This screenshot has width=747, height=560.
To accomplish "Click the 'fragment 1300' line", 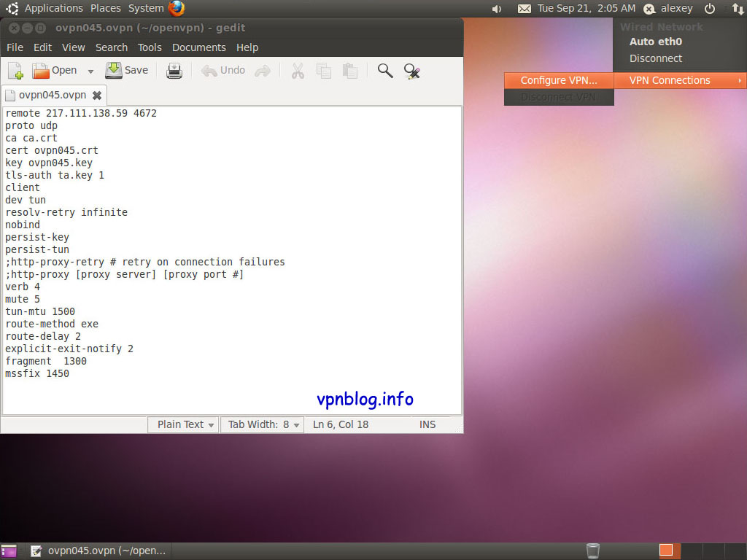I will tap(46, 361).
